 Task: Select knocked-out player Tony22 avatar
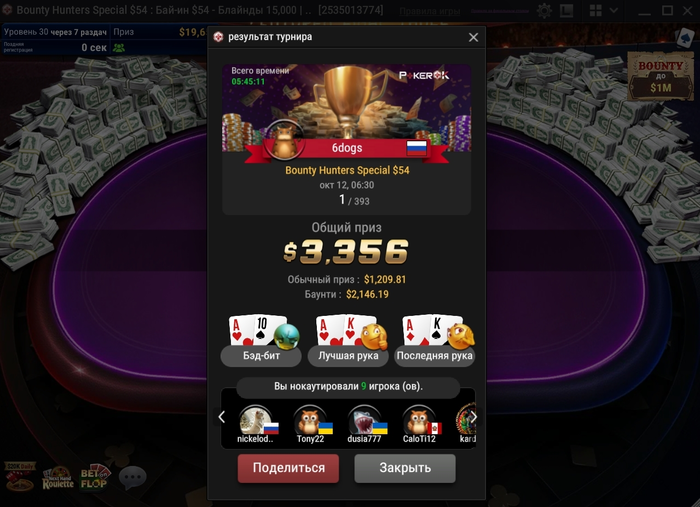(x=311, y=420)
